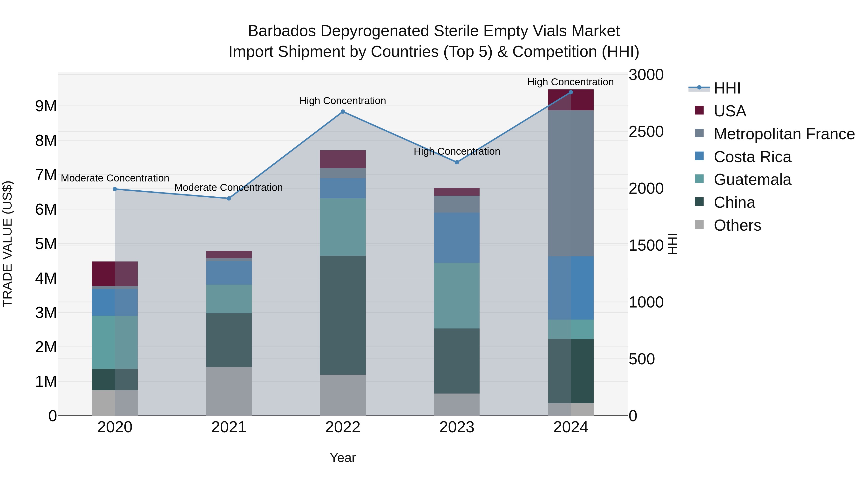The width and height of the screenshot is (868, 488).
Task: Click the USA legend color swatch
Action: point(699,110)
